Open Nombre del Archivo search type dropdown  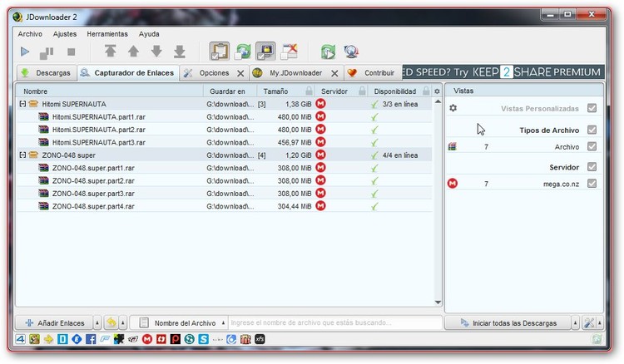179,322
